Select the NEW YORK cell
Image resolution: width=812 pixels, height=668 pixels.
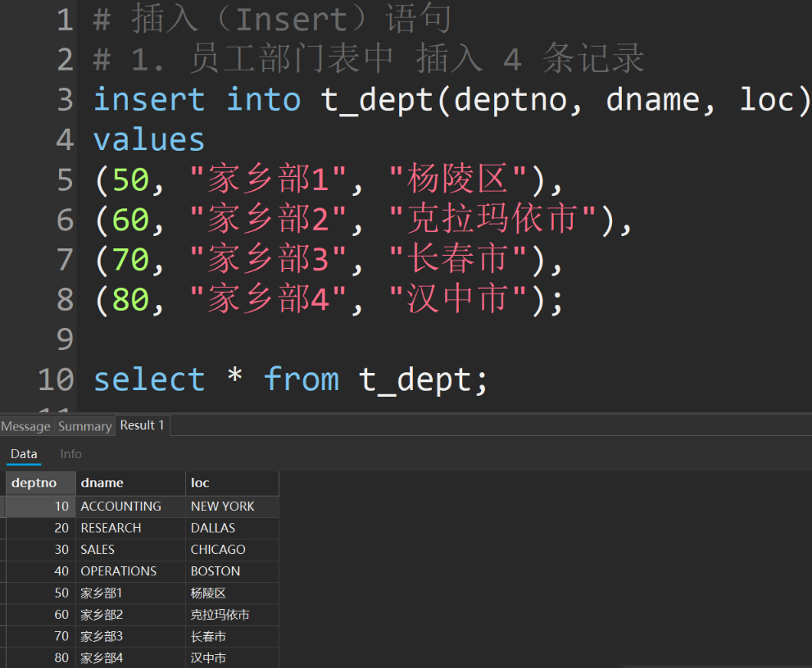(x=232, y=506)
